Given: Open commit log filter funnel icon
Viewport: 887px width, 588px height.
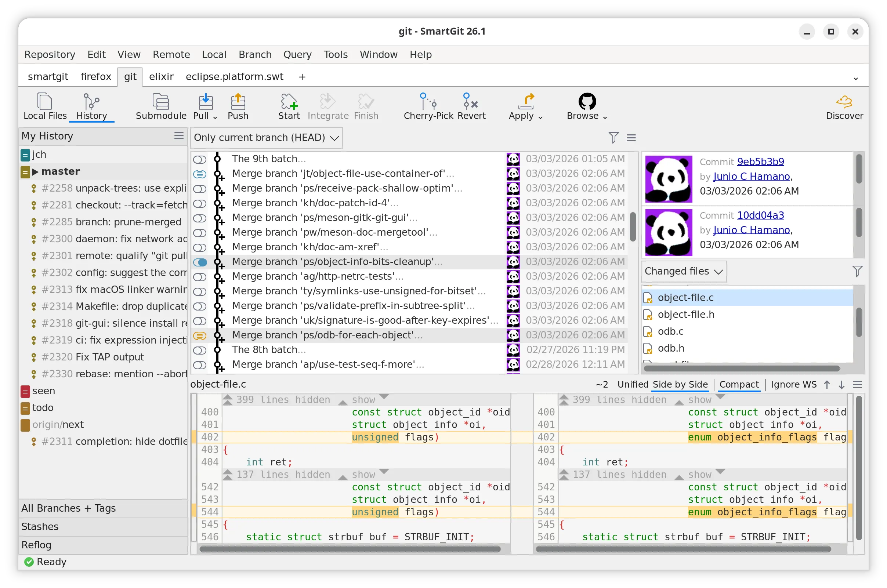Looking at the screenshot, I should point(613,138).
